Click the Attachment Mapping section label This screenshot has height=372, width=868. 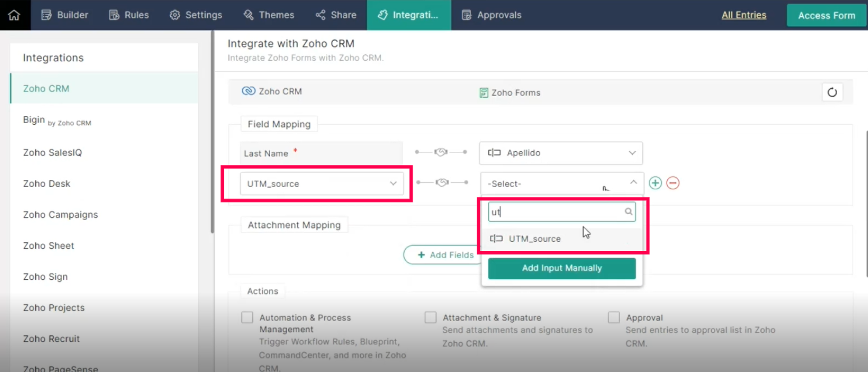click(295, 225)
